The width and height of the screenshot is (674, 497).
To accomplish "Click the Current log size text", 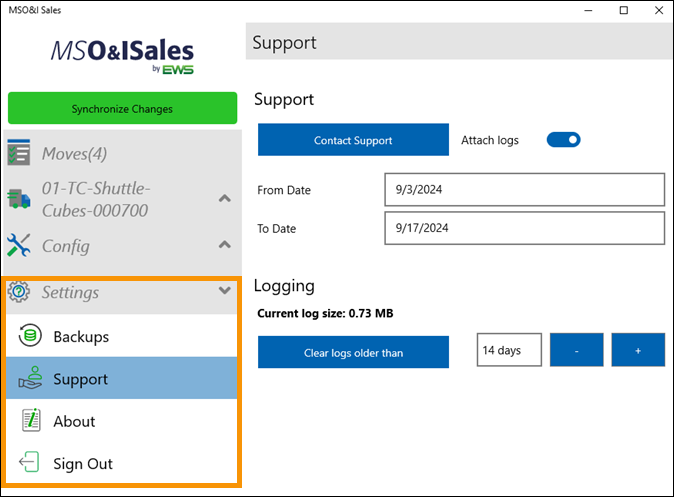I will pyautogui.click(x=325, y=313).
